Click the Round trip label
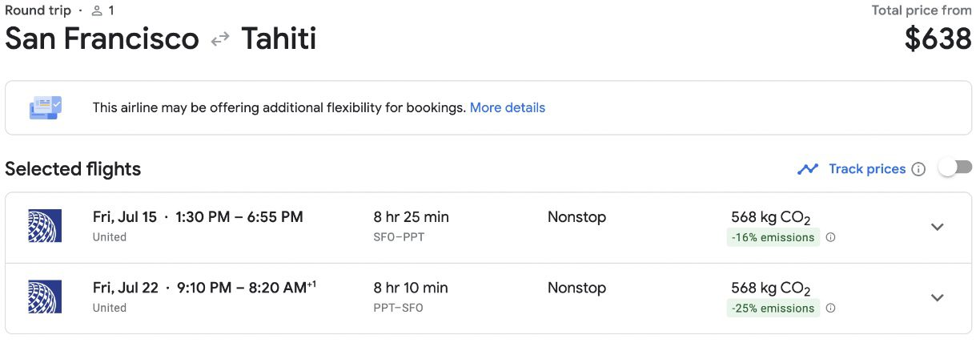Viewport: 980px width, 343px height. tap(38, 10)
